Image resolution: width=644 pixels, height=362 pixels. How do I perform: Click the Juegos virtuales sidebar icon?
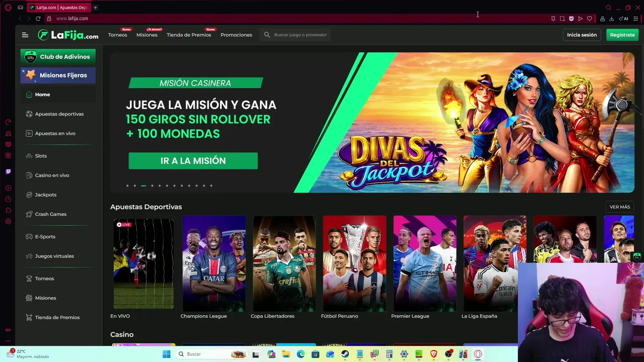point(29,256)
